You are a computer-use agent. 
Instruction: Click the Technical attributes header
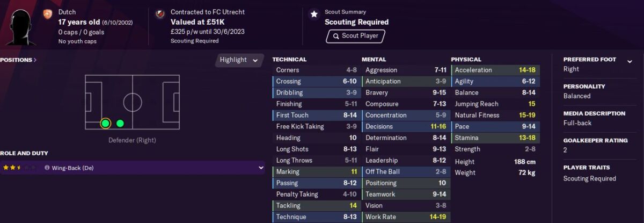click(289, 60)
